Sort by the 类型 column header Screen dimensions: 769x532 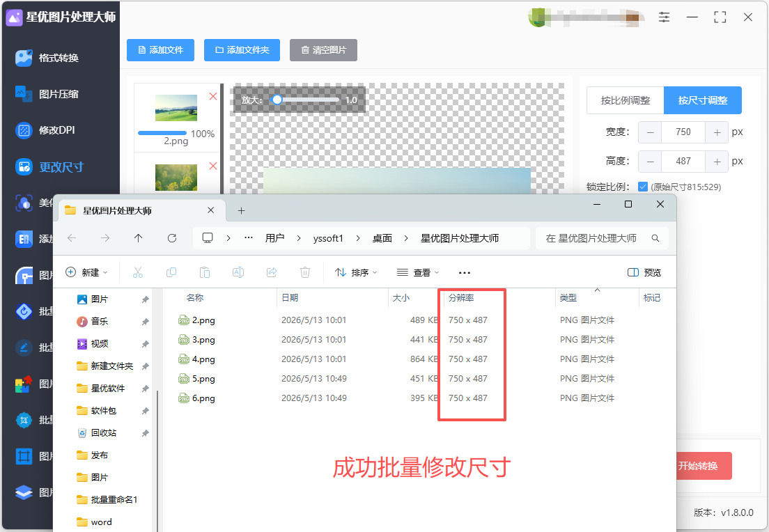pyautogui.click(x=568, y=297)
